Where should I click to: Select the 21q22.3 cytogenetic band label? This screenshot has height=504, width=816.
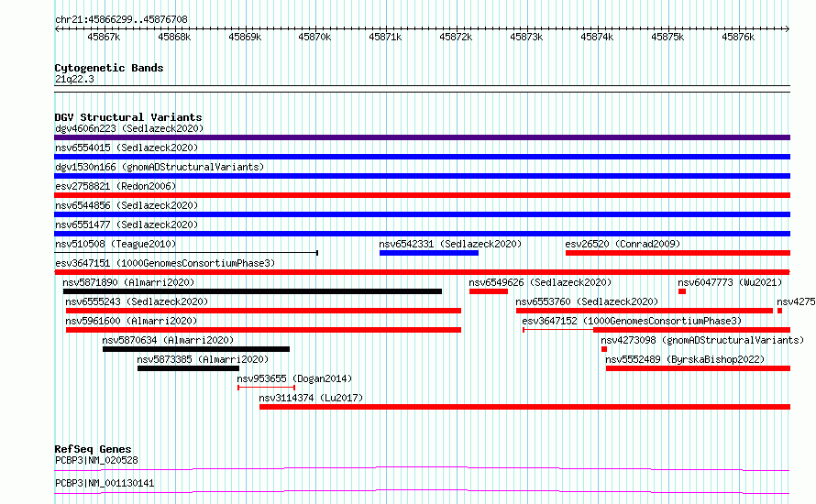74,79
